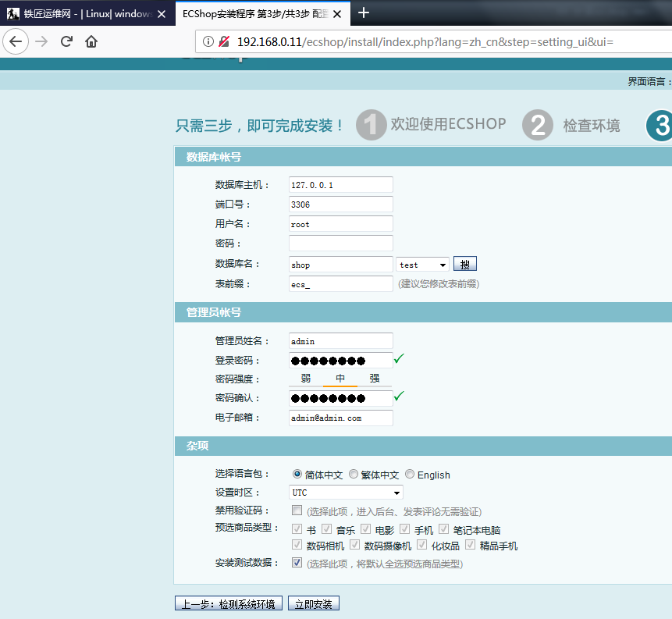Click the 中 password strength indicator
This screenshot has width=672, height=619.
(x=340, y=378)
